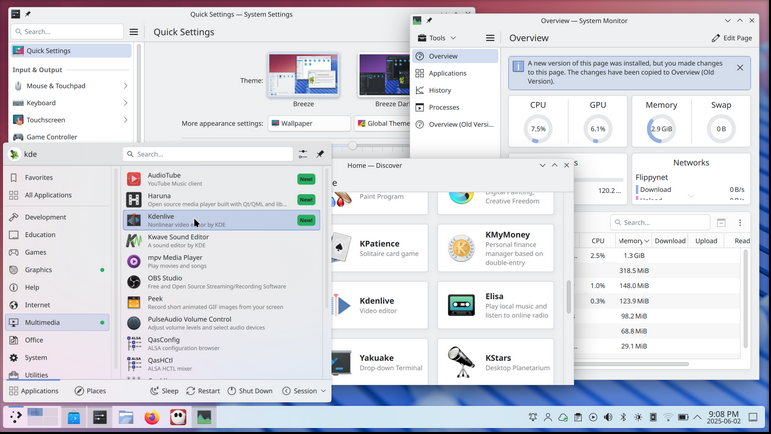Open KStars card in Discover

(x=496, y=362)
